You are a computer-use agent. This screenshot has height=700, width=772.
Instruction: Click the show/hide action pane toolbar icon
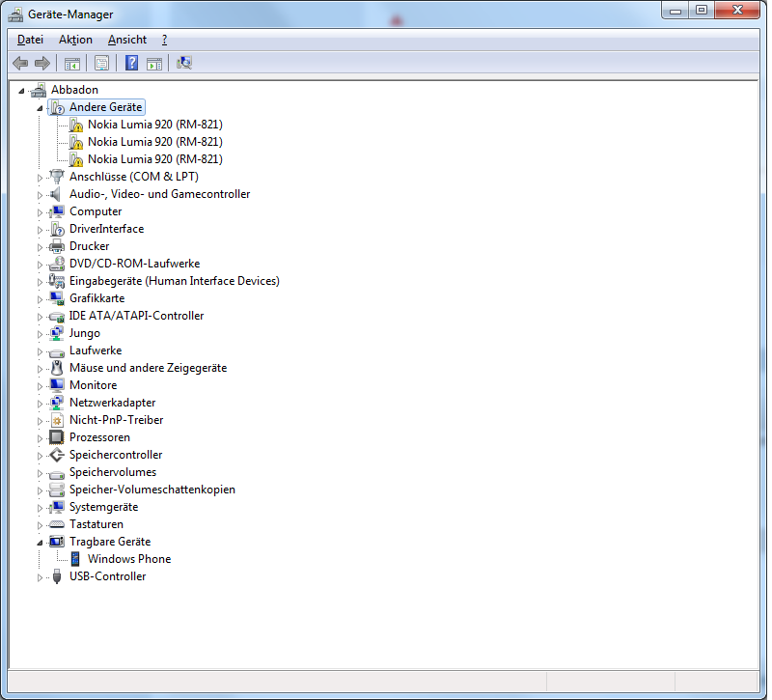154,64
